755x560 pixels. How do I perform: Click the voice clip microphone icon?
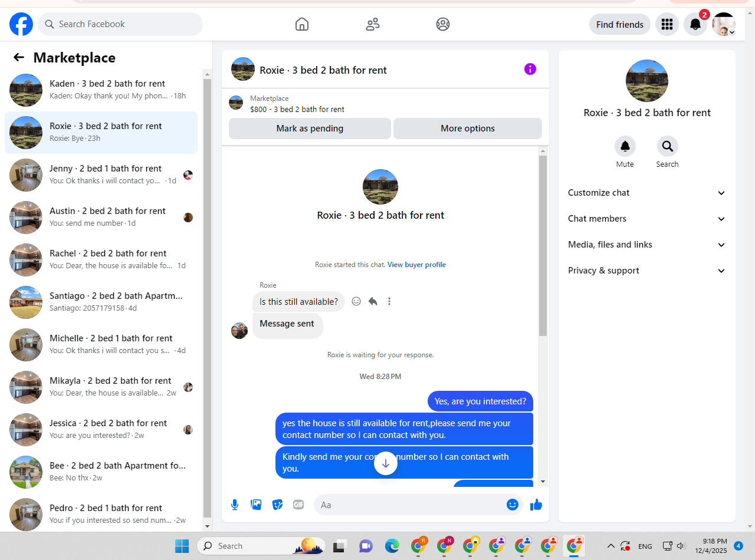coord(235,505)
